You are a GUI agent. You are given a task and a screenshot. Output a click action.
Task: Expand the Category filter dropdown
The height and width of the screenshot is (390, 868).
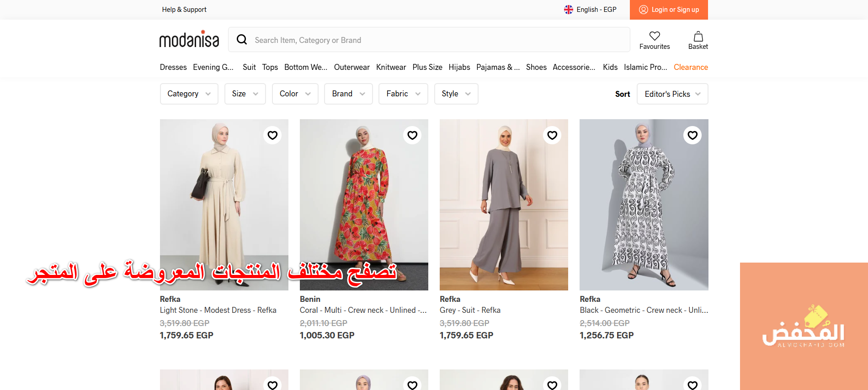coord(189,94)
